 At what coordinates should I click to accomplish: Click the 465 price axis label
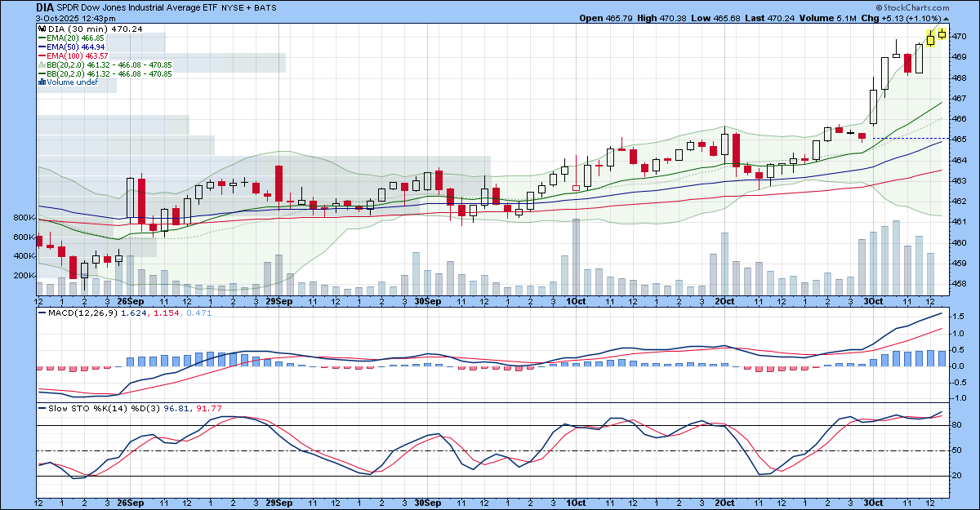[x=960, y=140]
